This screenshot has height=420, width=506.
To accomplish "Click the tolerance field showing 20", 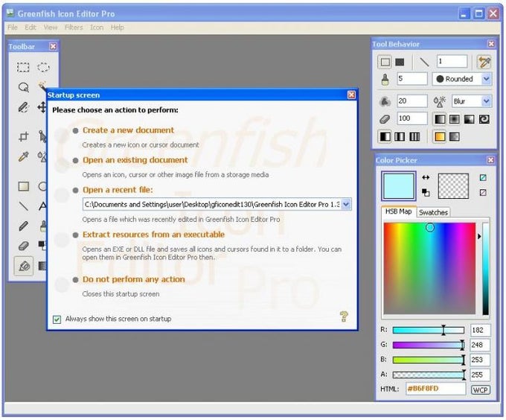I will click(x=412, y=101).
